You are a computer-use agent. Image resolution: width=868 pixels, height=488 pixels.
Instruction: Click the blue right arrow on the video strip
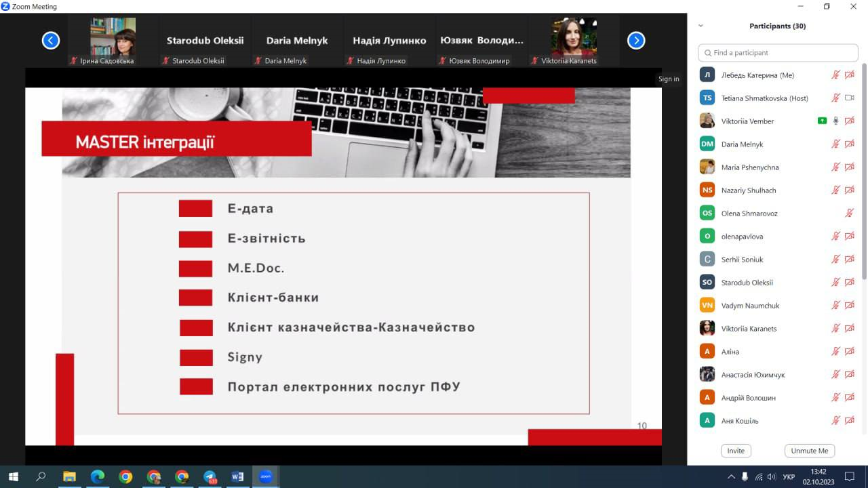click(x=635, y=40)
